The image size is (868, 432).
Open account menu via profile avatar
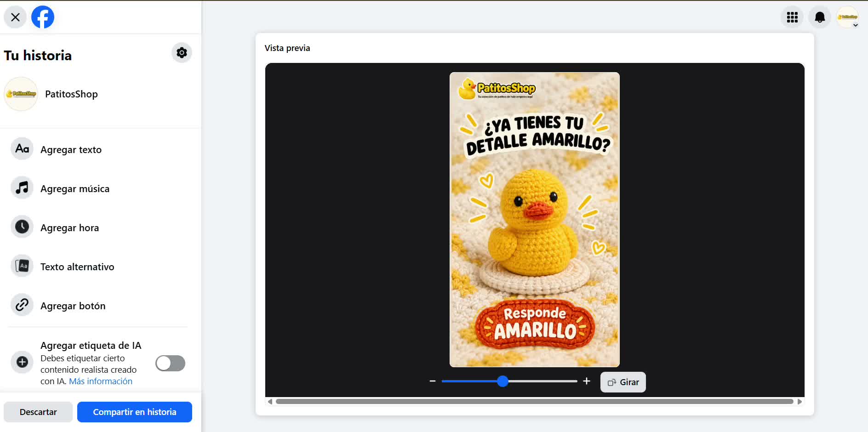[847, 17]
